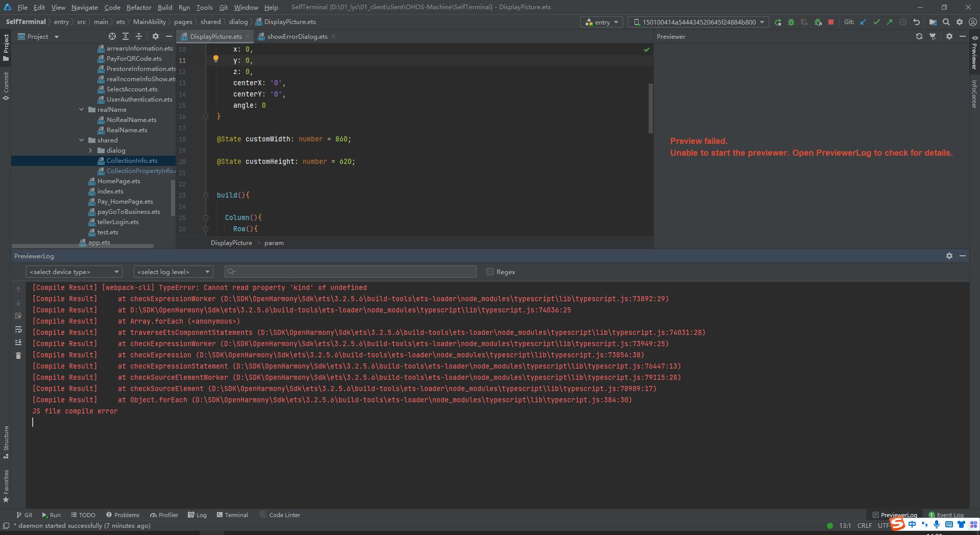Open the Build menu

point(164,7)
